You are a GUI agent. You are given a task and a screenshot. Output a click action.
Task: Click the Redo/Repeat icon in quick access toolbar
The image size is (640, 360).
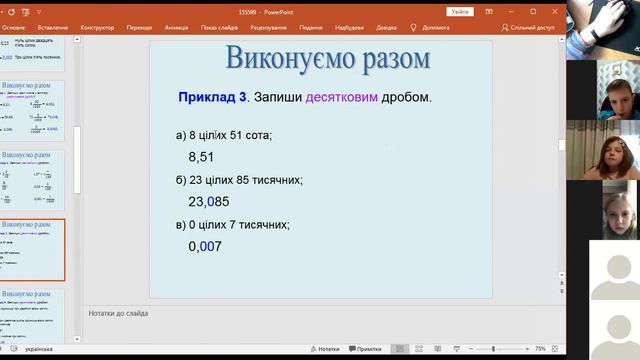(11, 12)
